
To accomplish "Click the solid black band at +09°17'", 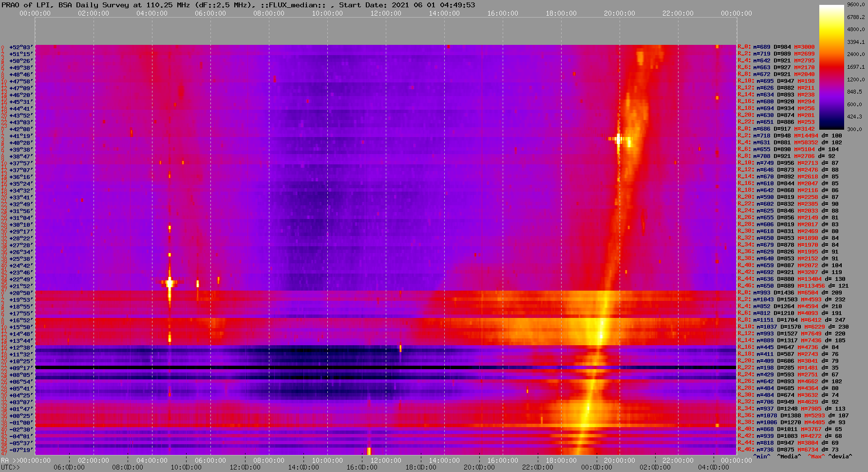I will (385, 367).
